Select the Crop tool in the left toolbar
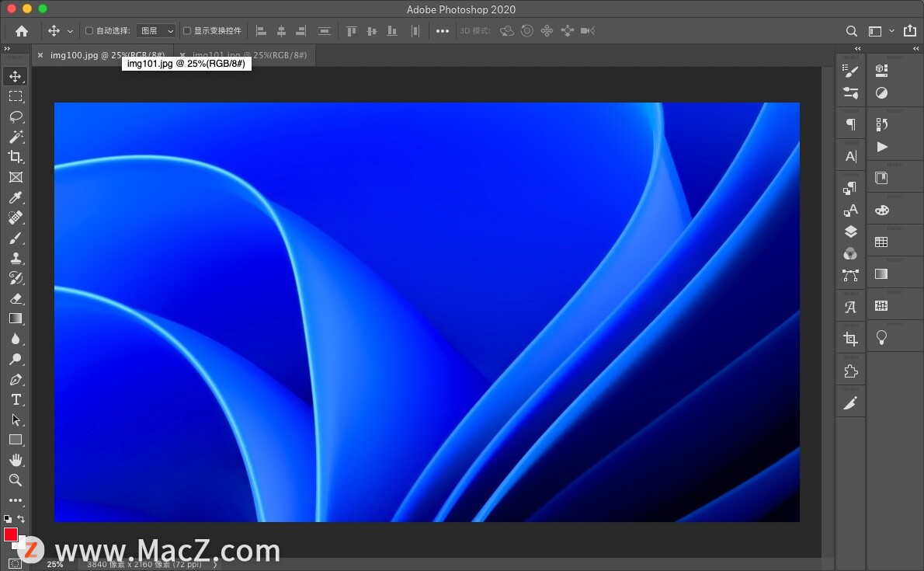Screen dimensions: 924x571 16,157
